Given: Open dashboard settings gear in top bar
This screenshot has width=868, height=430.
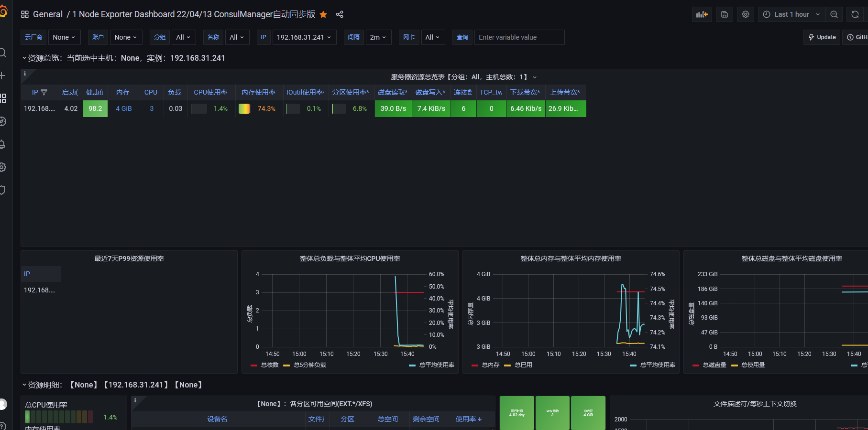Looking at the screenshot, I should click(746, 14).
